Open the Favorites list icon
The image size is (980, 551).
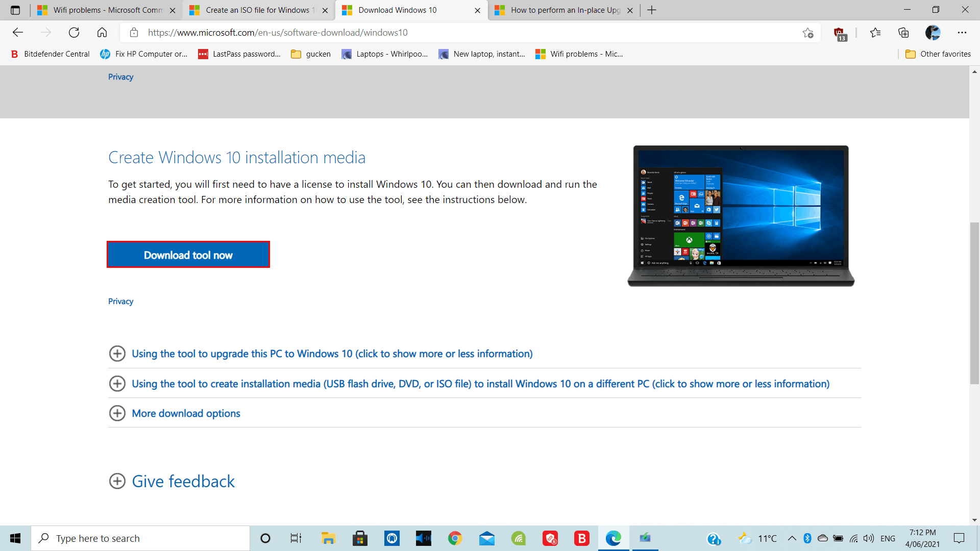pyautogui.click(x=875, y=33)
